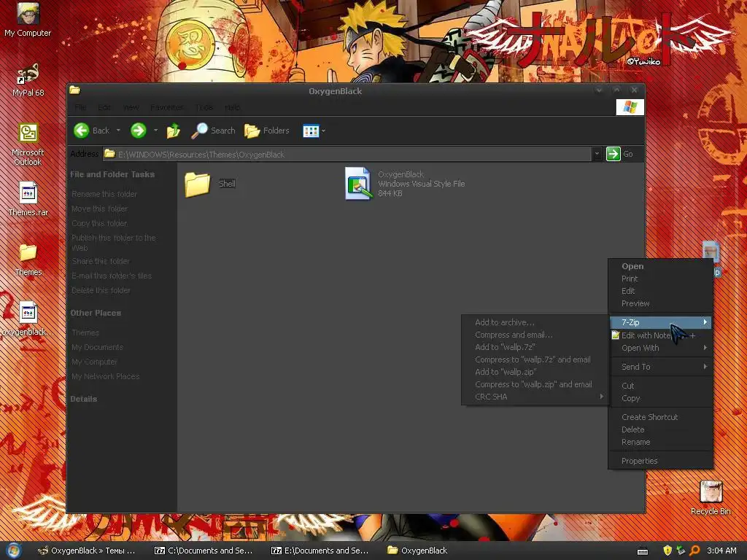The height and width of the screenshot is (560, 747).
Task: Select Edit with Notepad++ entry
Action: click(x=660, y=335)
